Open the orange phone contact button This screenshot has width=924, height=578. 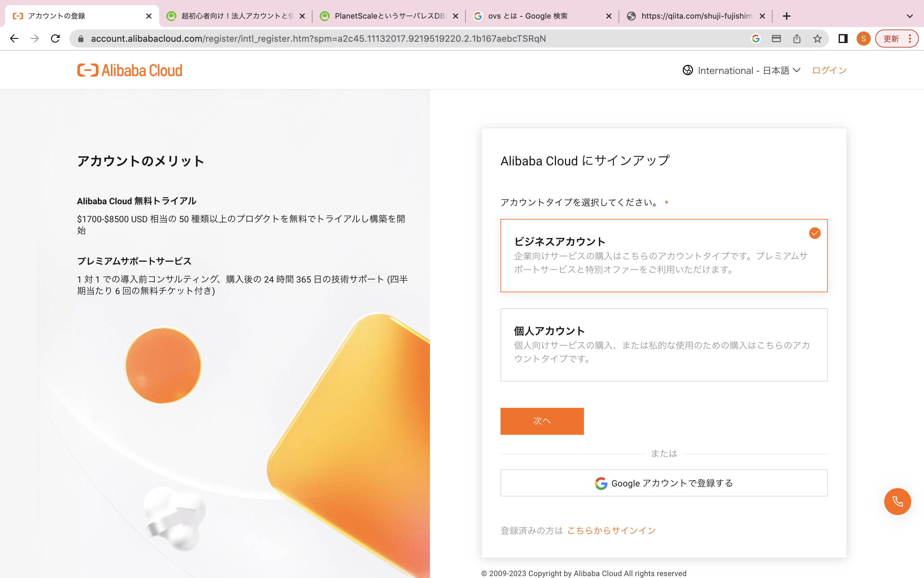click(x=897, y=502)
